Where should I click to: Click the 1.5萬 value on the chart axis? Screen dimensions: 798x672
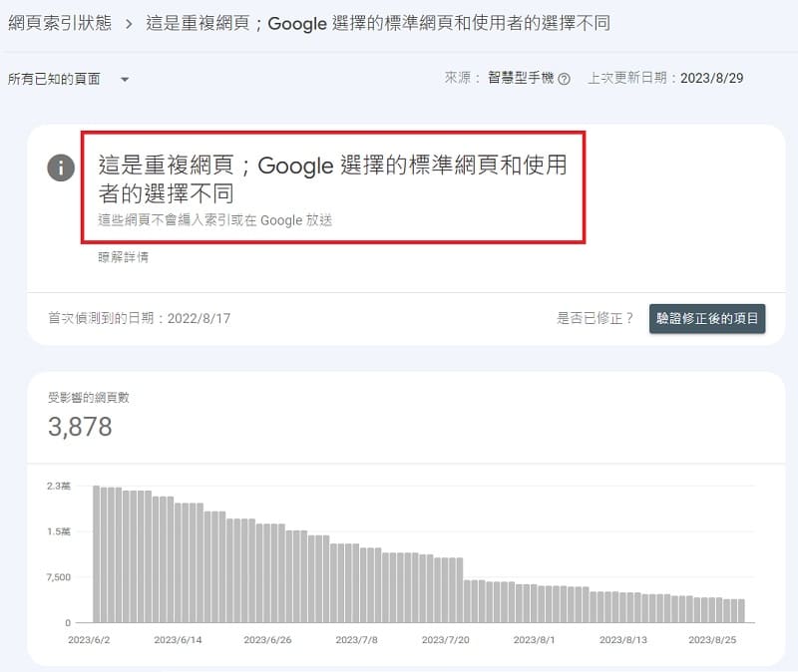[x=59, y=531]
